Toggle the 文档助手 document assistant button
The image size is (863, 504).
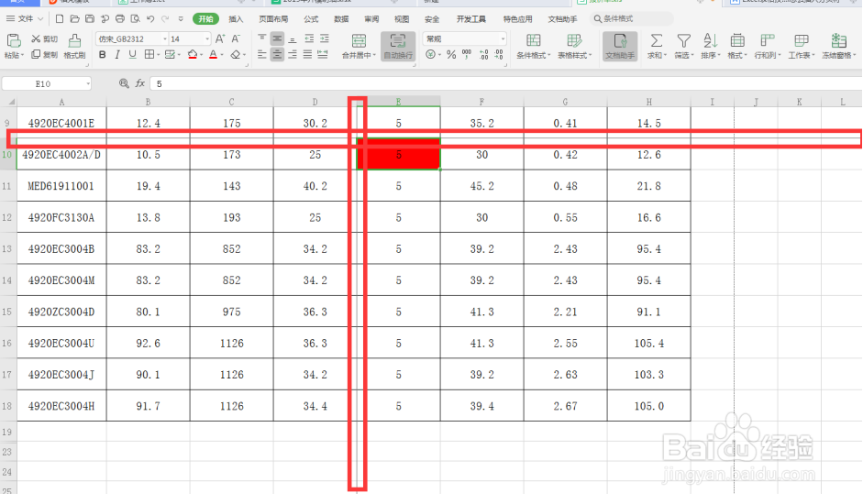[x=620, y=46]
